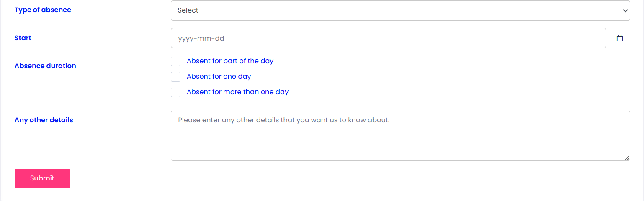This screenshot has height=201, width=644.
Task: Click 'Absent for more than one day' label text
Action: [237, 92]
